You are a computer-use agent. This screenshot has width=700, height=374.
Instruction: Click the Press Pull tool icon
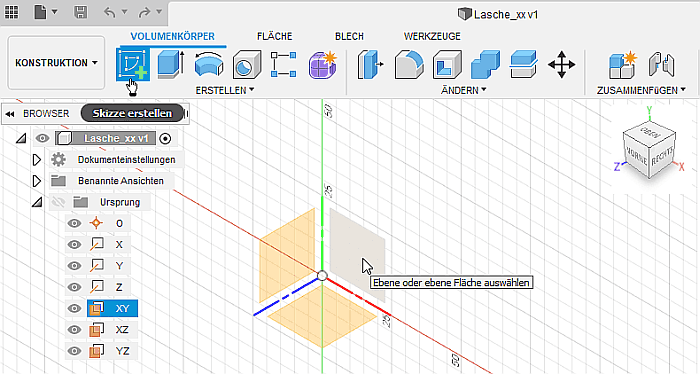click(x=370, y=65)
